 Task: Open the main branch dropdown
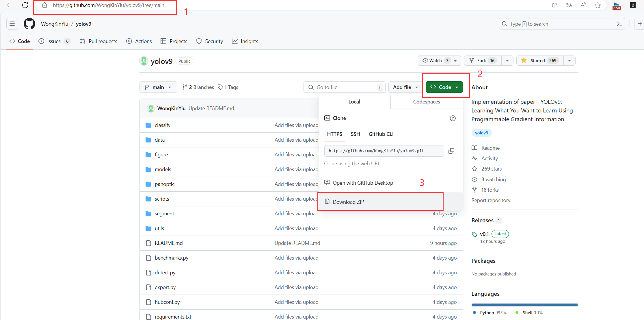point(158,87)
